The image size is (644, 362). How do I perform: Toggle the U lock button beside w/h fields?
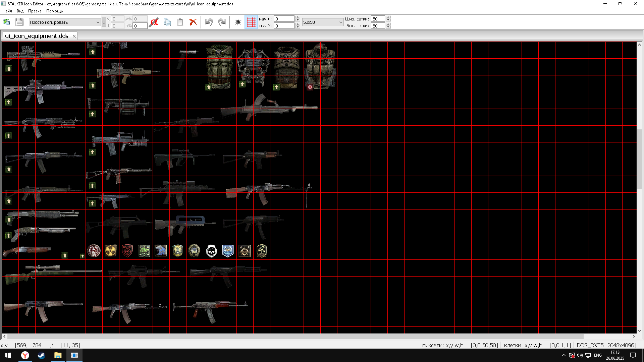pyautogui.click(x=104, y=22)
